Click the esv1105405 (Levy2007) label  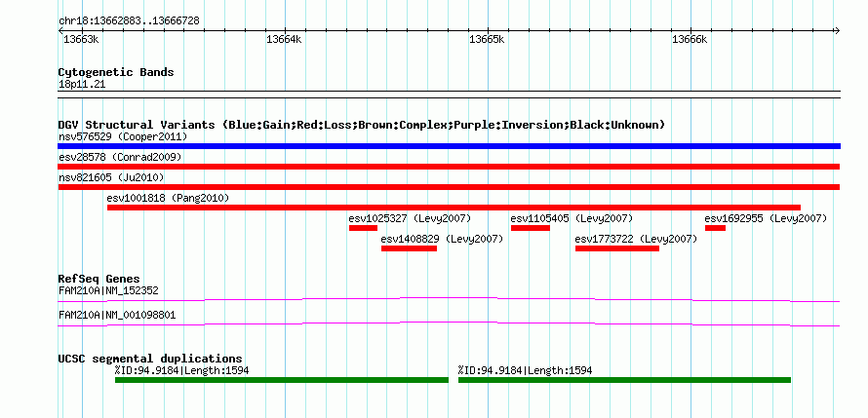point(572,218)
